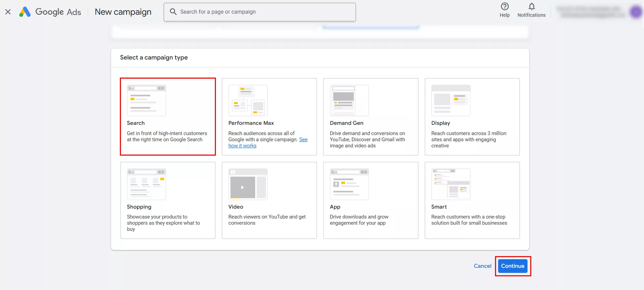Select the Video title

236,207
